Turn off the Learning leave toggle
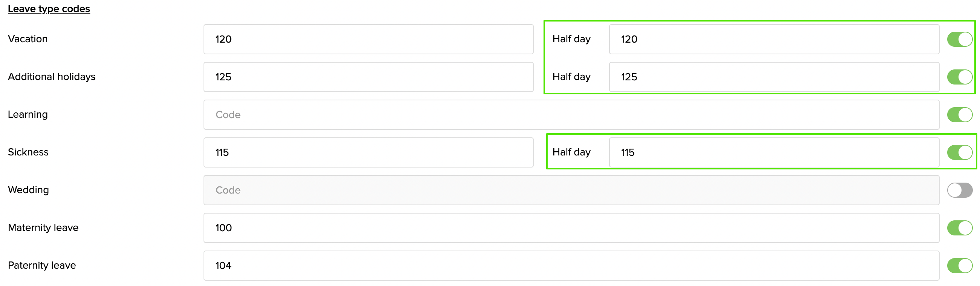 (x=959, y=115)
